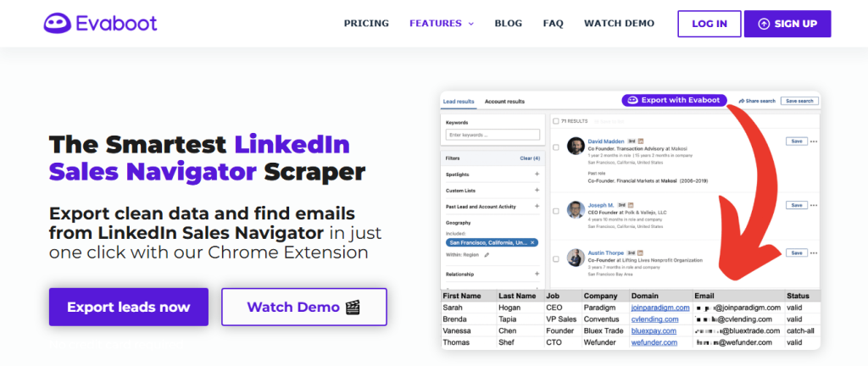Click the Sign Up button

click(x=787, y=24)
